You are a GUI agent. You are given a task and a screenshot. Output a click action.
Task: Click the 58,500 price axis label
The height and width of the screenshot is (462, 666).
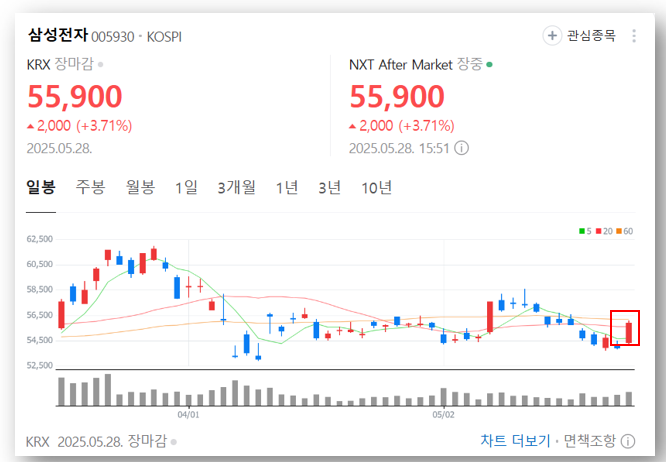point(40,290)
